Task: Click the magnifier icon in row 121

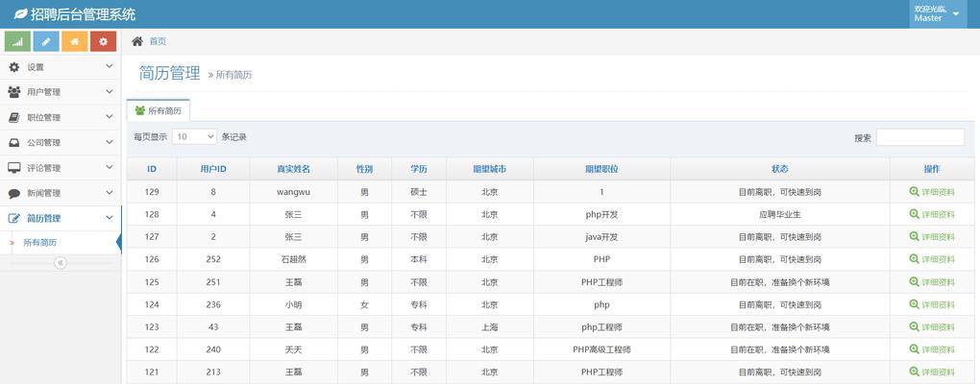Action: pos(914,372)
